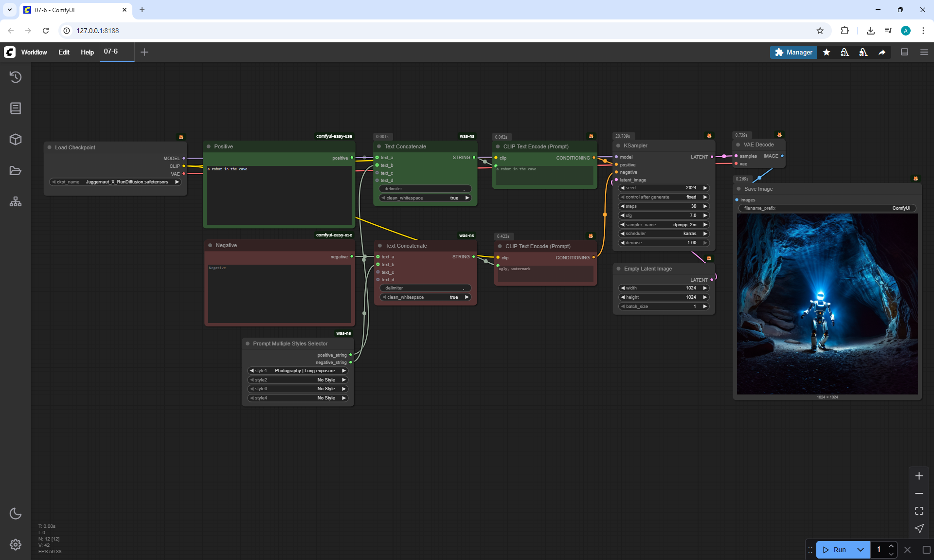This screenshot has width=934, height=560.
Task: Click the fit view canvas icon
Action: (x=919, y=511)
